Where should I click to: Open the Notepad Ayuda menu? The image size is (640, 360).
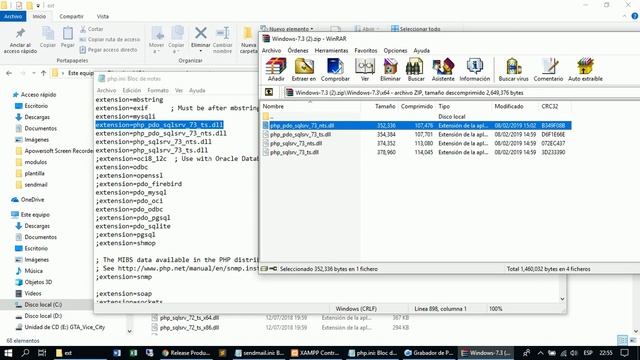197,90
